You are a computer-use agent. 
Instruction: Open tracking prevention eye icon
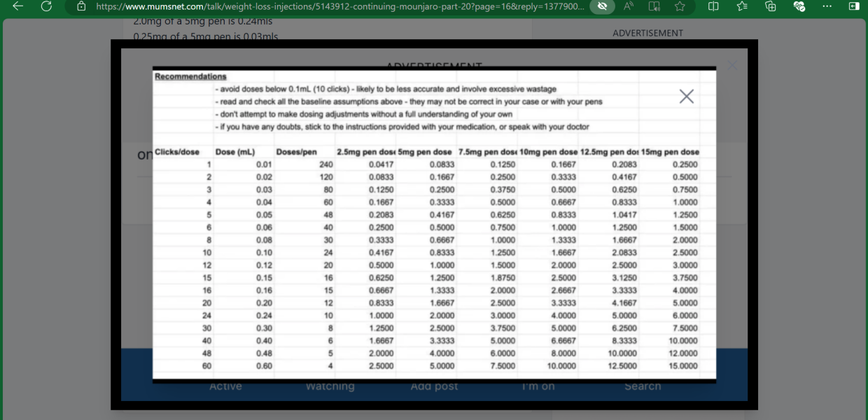pos(601,6)
